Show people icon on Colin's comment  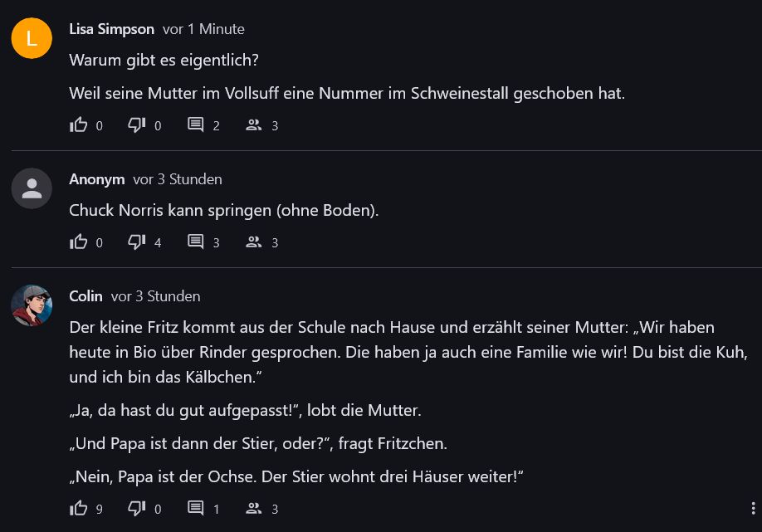click(x=254, y=509)
